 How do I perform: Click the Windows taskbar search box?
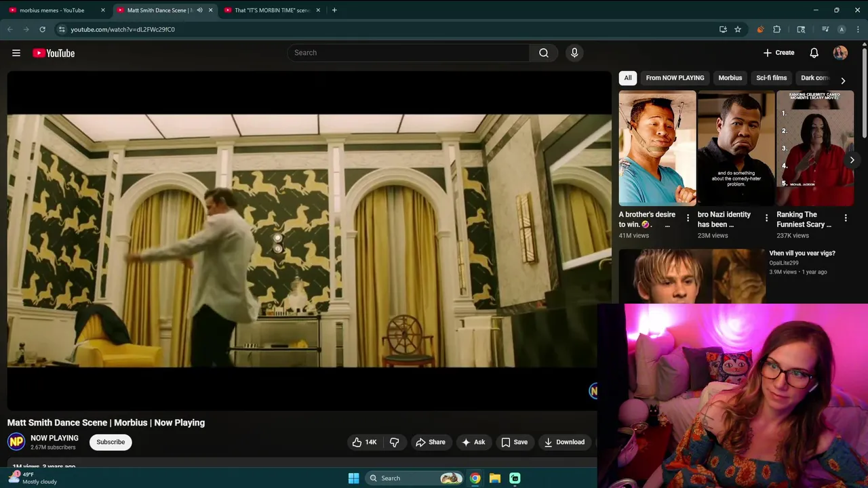(414, 478)
